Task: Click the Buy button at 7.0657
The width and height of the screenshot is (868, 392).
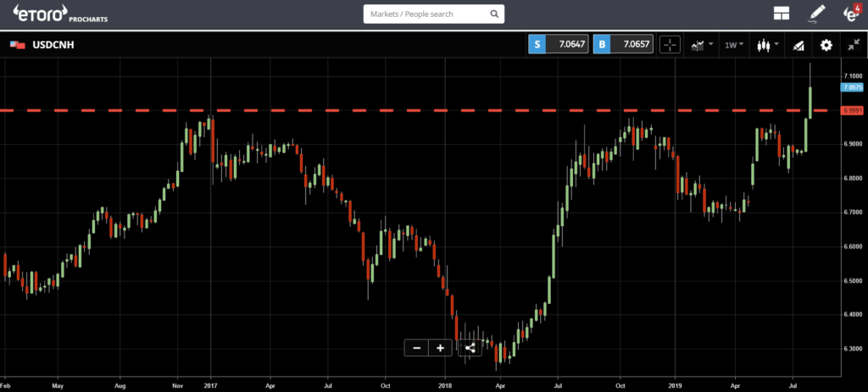Action: 623,45
